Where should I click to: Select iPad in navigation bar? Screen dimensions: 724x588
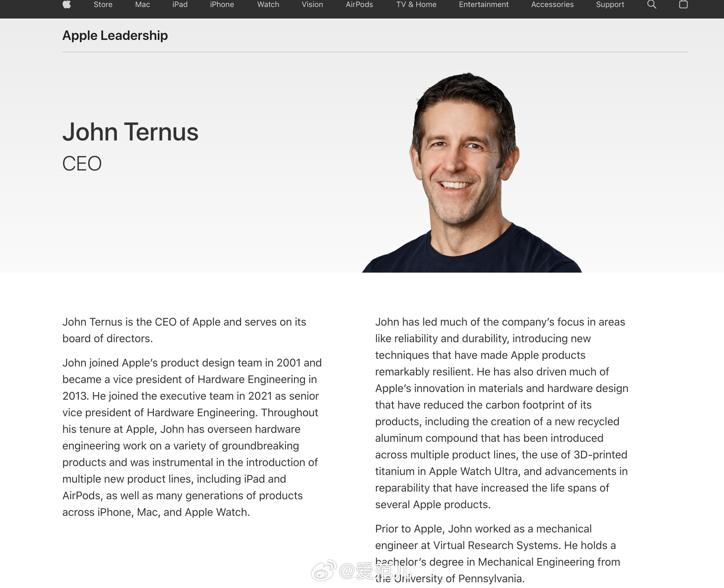[180, 4]
